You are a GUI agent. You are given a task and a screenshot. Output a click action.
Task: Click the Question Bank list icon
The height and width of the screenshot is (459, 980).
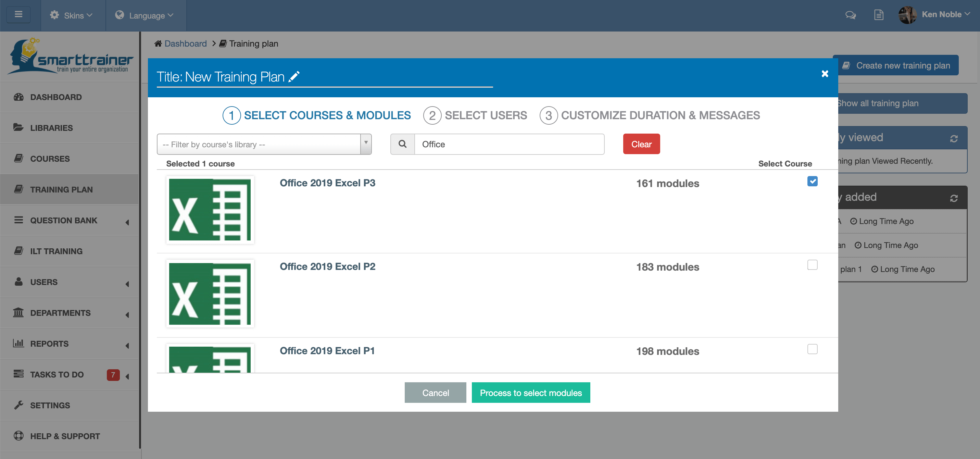pyautogui.click(x=18, y=220)
